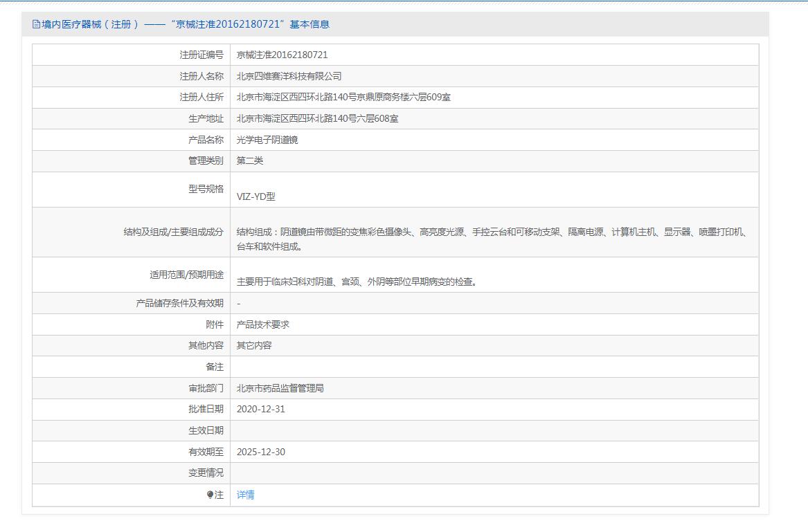This screenshot has height=532, width=808.
Task: Click management category value 第二类
Action: click(x=250, y=160)
